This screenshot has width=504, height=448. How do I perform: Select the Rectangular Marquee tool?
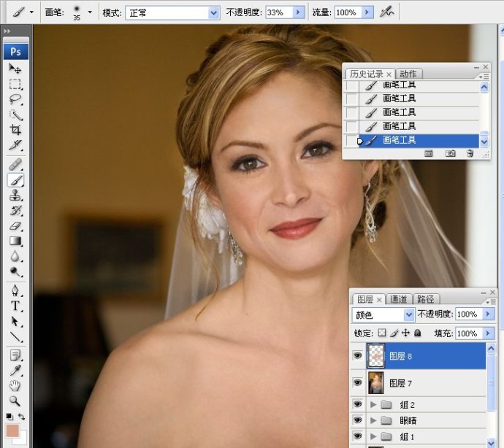pyautogui.click(x=15, y=84)
